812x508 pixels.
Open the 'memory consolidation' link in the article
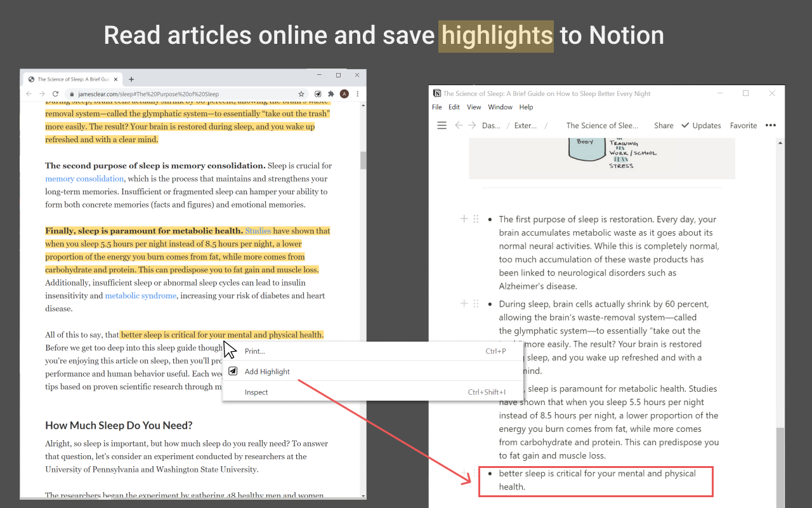click(x=84, y=178)
